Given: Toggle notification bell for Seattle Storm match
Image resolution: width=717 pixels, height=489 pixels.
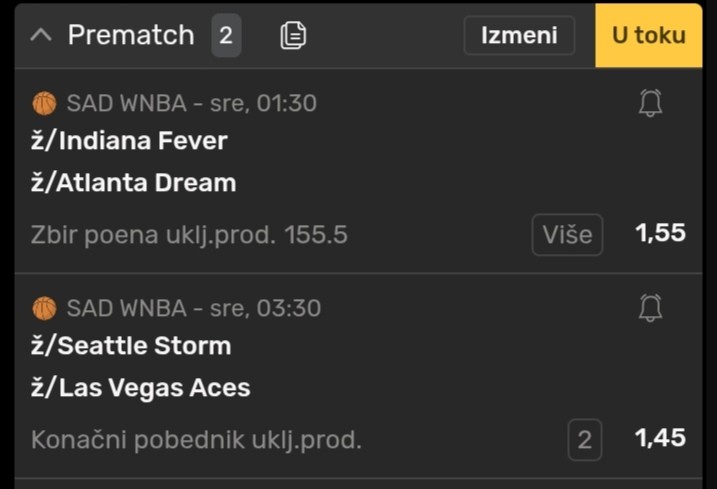Looking at the screenshot, I should coord(650,308).
